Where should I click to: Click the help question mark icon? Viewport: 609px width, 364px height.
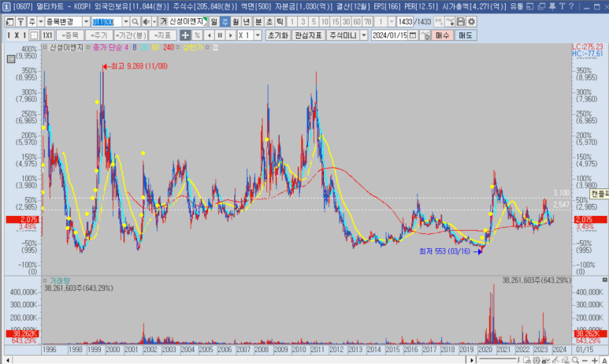tap(571, 6)
